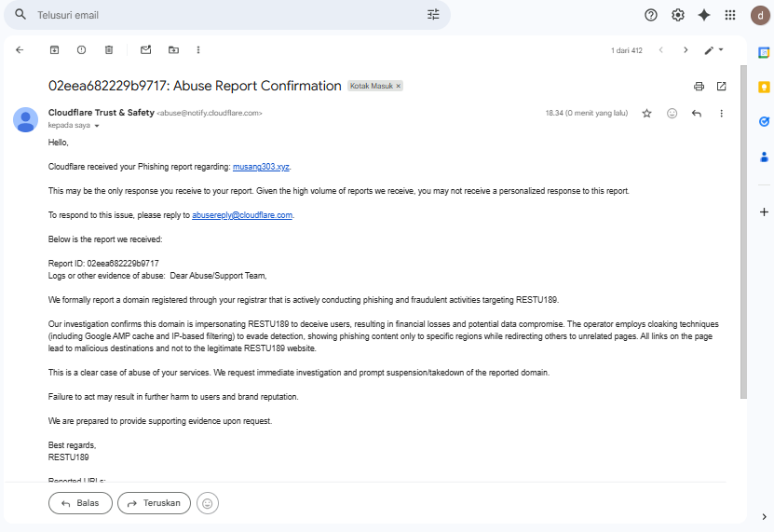774x532 pixels.
Task: Move email to folder icon
Action: click(173, 50)
